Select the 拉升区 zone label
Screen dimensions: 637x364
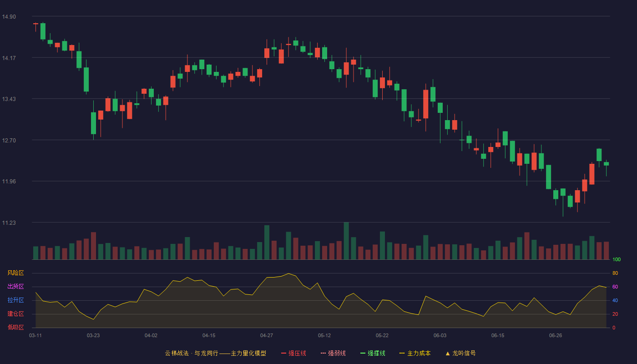(x=15, y=300)
